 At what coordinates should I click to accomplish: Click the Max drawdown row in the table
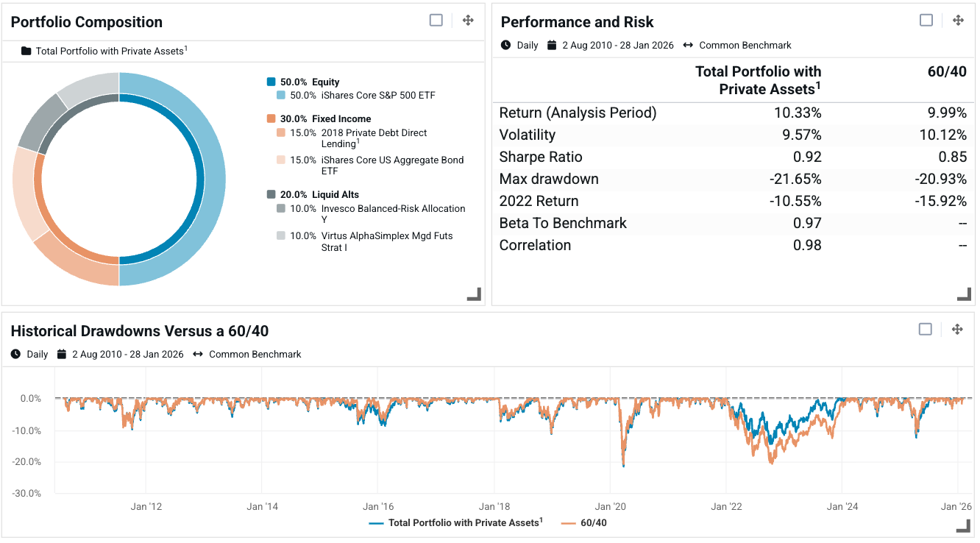[x=548, y=179]
